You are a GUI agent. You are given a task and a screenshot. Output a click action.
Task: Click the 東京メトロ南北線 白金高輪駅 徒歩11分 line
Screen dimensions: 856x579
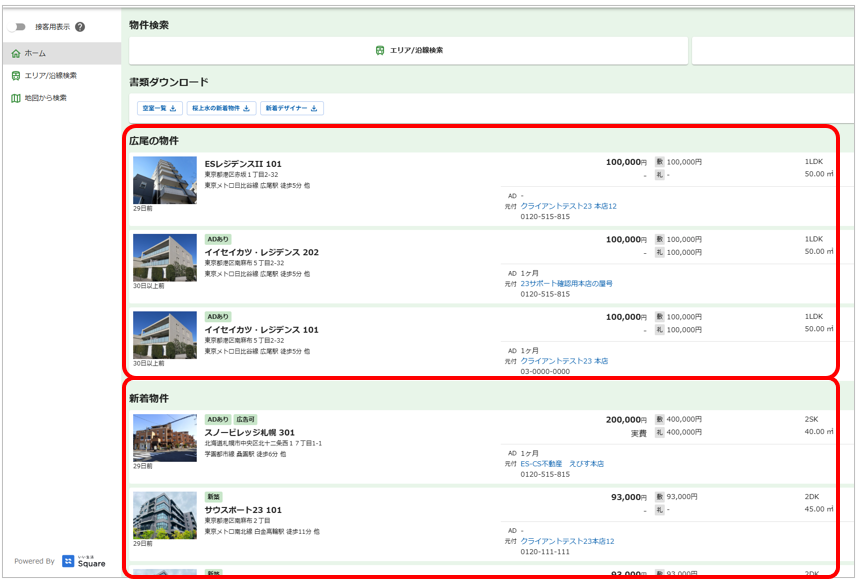(x=262, y=532)
